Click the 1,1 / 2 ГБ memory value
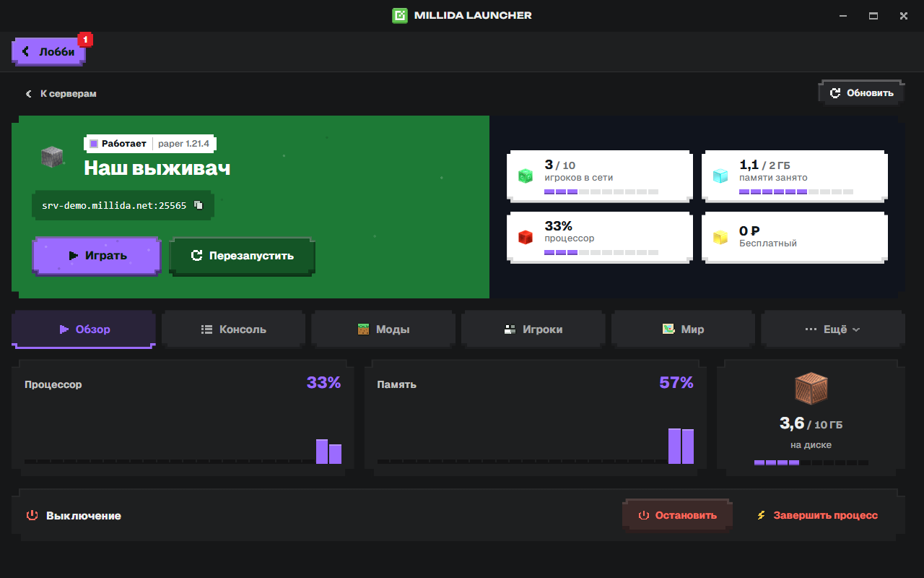Screen dimensions: 924x578 764,165
